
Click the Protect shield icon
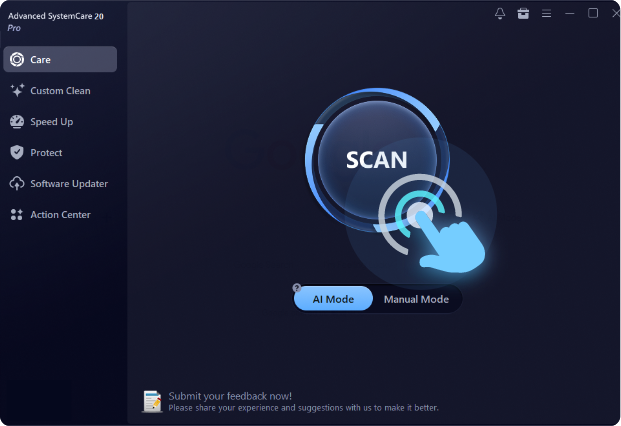[17, 152]
